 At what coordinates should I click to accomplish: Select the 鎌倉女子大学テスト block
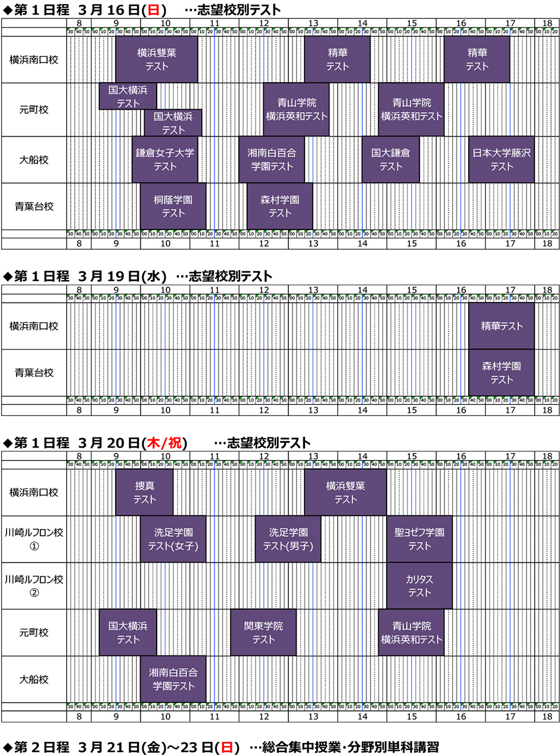point(165,160)
